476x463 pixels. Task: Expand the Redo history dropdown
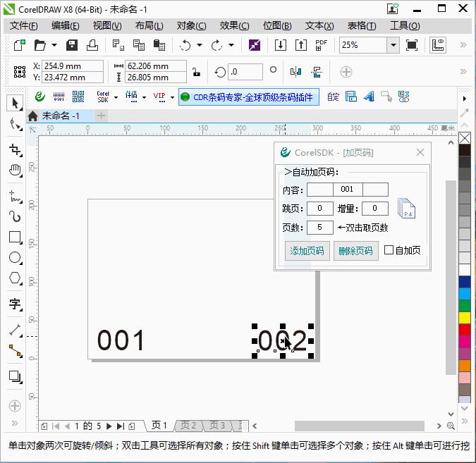coord(231,45)
